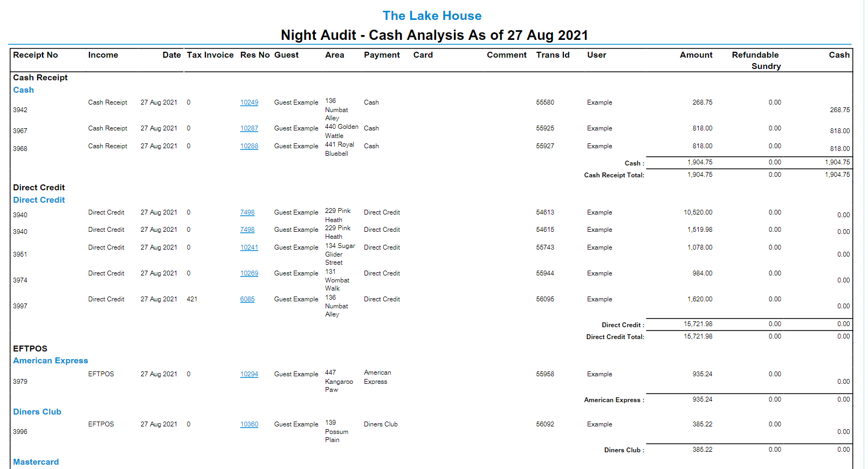
Task: Open reservation link 10249
Action: [249, 102]
